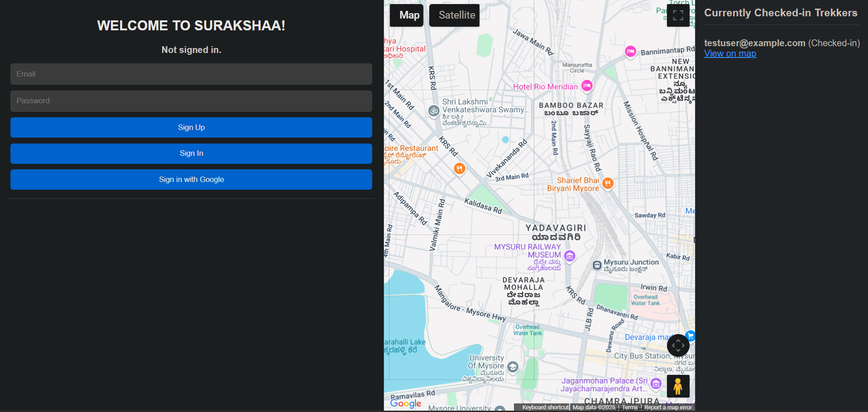Open map camera pan controls

tap(678, 345)
